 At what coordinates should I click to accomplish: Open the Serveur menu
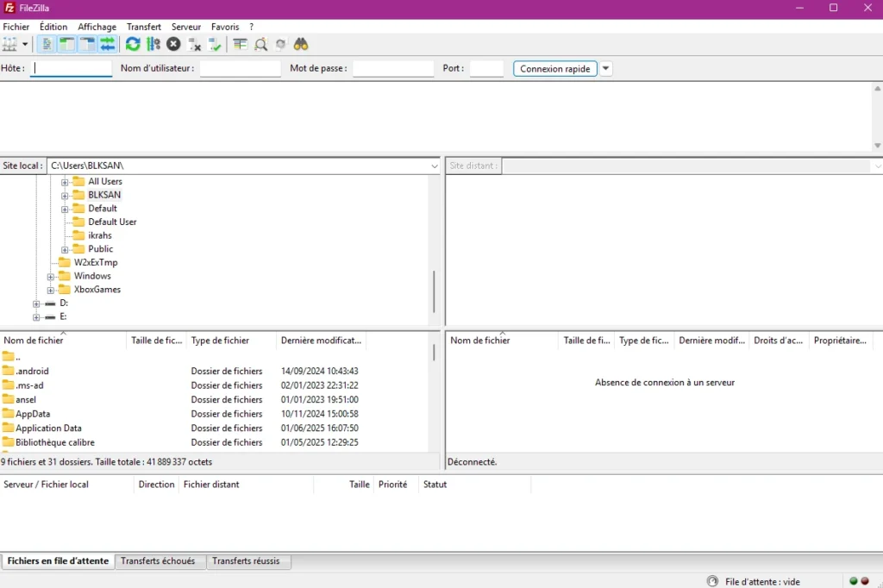click(186, 27)
